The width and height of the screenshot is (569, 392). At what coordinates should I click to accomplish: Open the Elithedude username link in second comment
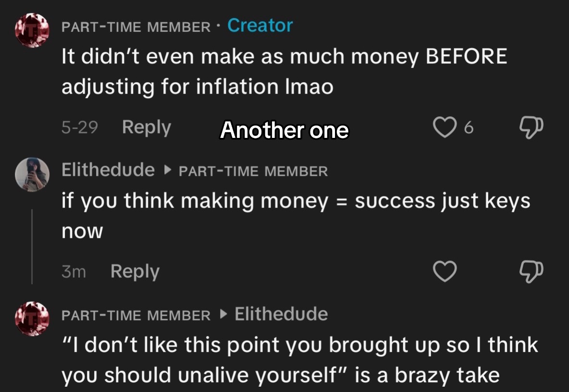point(108,170)
